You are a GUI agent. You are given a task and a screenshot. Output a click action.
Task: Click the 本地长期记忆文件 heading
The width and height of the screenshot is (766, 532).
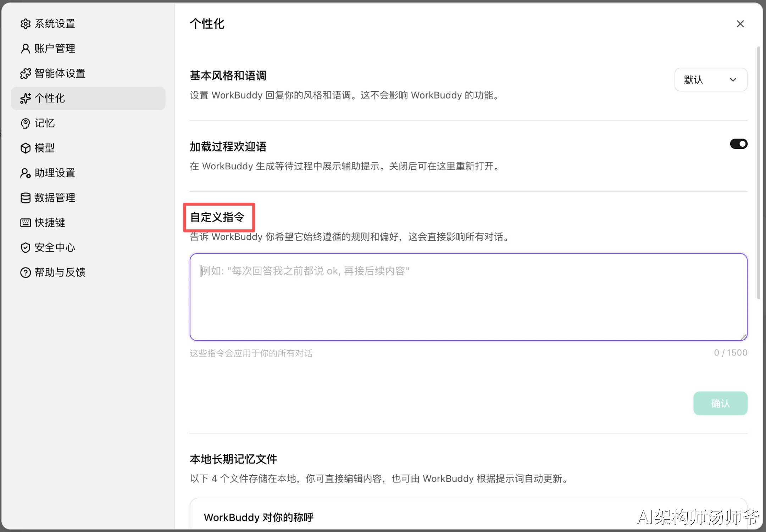coord(233,459)
